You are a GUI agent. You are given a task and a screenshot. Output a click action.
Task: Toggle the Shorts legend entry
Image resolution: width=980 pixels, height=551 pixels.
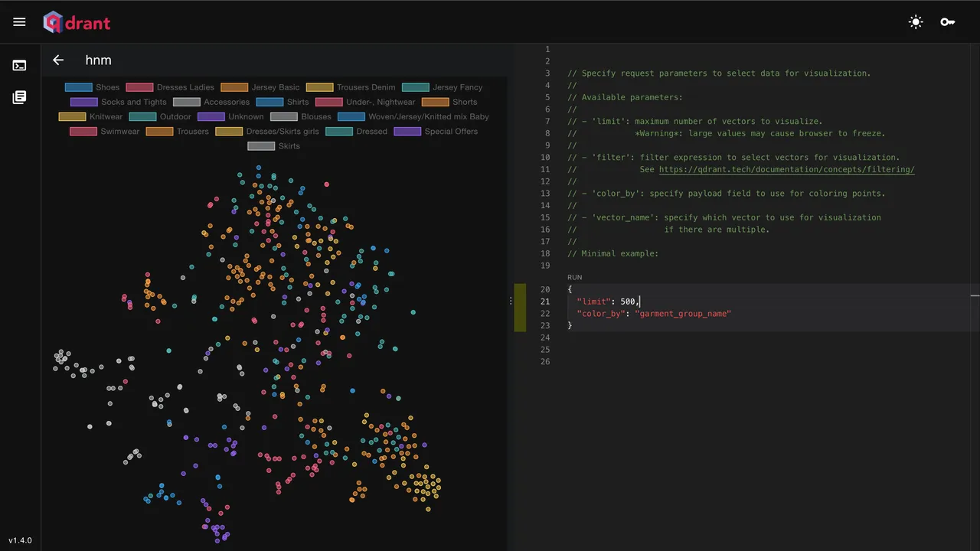449,102
